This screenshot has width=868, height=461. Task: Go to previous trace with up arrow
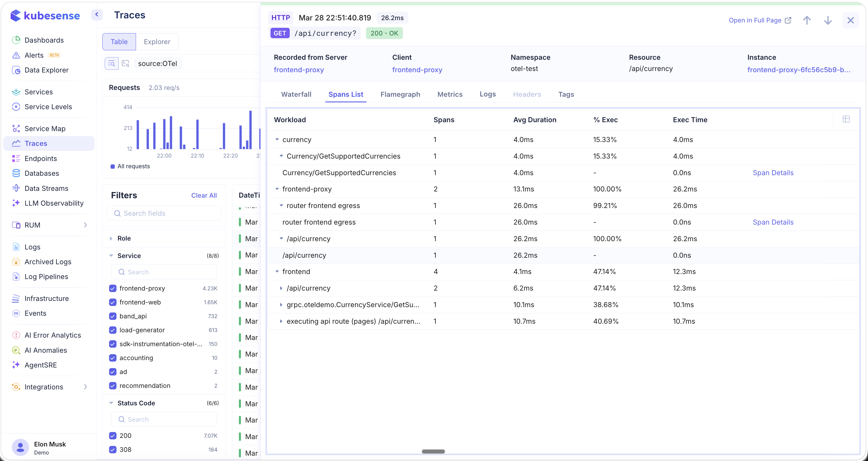tap(807, 20)
